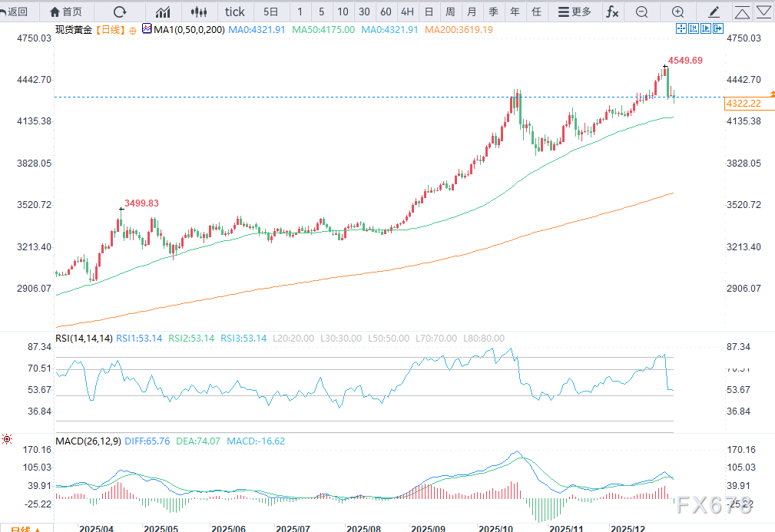Click the 返回 back button
The width and height of the screenshot is (775, 532).
pyautogui.click(x=15, y=12)
